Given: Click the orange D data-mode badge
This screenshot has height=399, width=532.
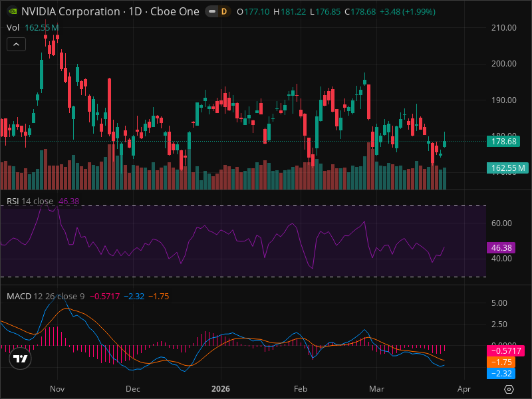Looking at the screenshot, I should [x=224, y=11].
